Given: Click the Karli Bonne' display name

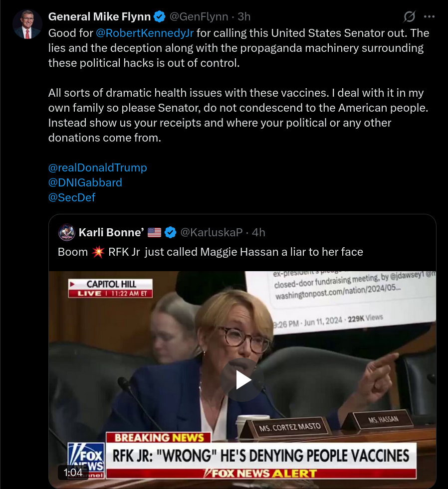Looking at the screenshot, I should (111, 232).
